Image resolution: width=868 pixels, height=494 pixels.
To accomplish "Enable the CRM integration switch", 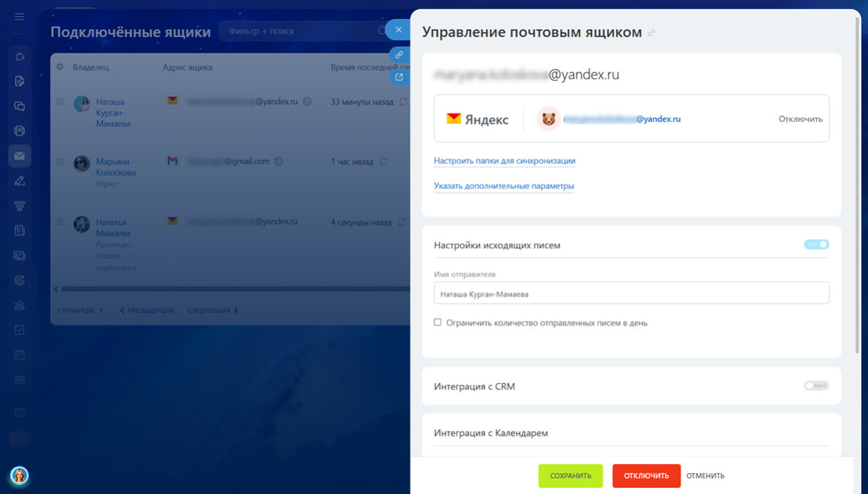I will tap(816, 386).
